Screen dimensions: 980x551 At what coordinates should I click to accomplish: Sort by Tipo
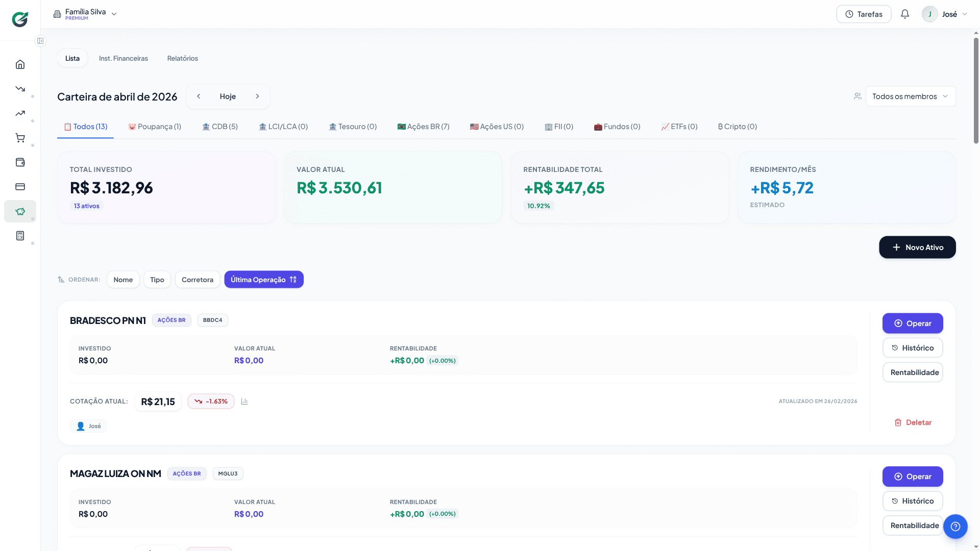click(157, 280)
